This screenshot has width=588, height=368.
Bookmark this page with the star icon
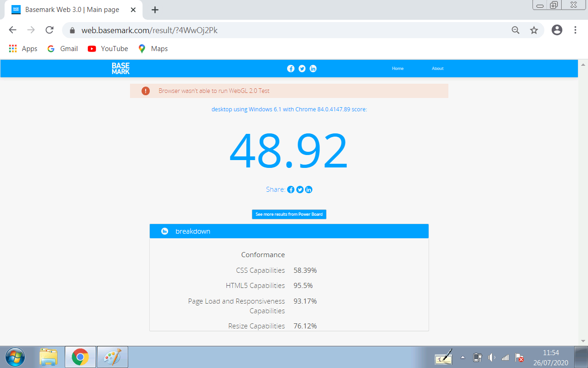click(534, 30)
